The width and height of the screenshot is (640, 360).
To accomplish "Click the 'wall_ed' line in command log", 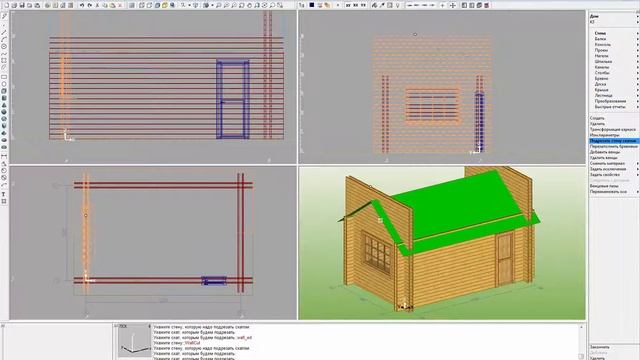I will pyautogui.click(x=202, y=338).
